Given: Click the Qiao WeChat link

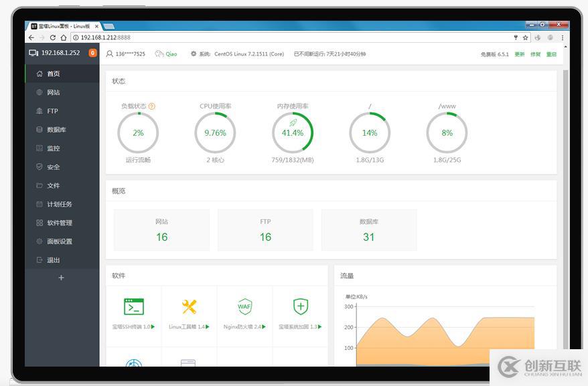Looking at the screenshot, I should [166, 54].
